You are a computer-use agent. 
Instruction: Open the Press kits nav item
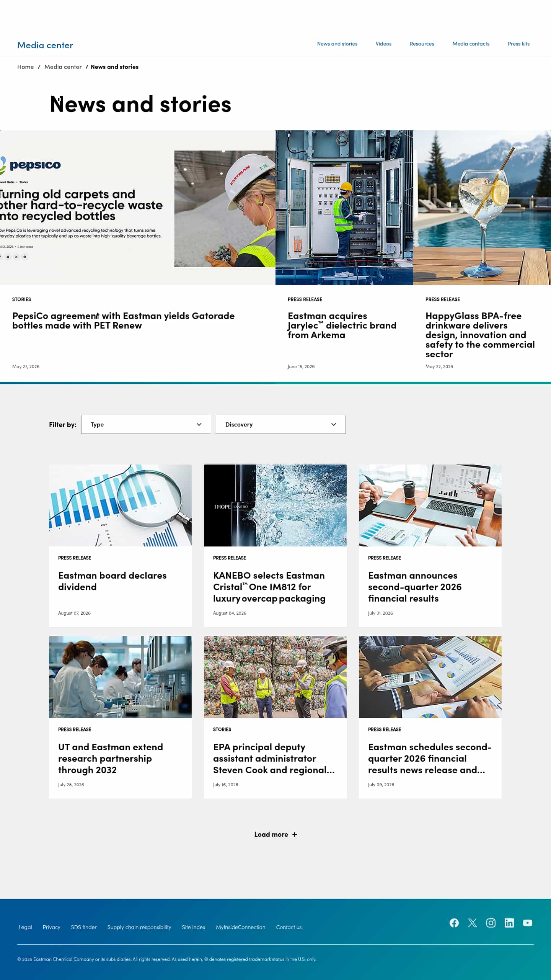coord(518,44)
